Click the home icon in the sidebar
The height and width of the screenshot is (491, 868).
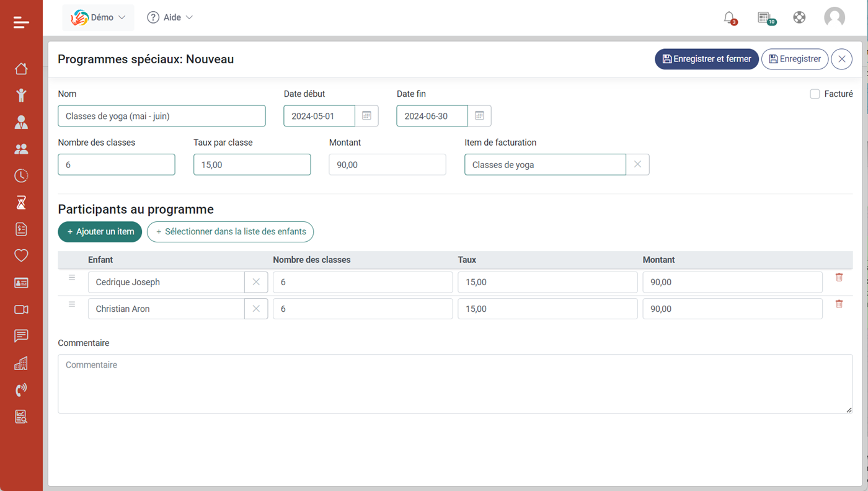21,68
